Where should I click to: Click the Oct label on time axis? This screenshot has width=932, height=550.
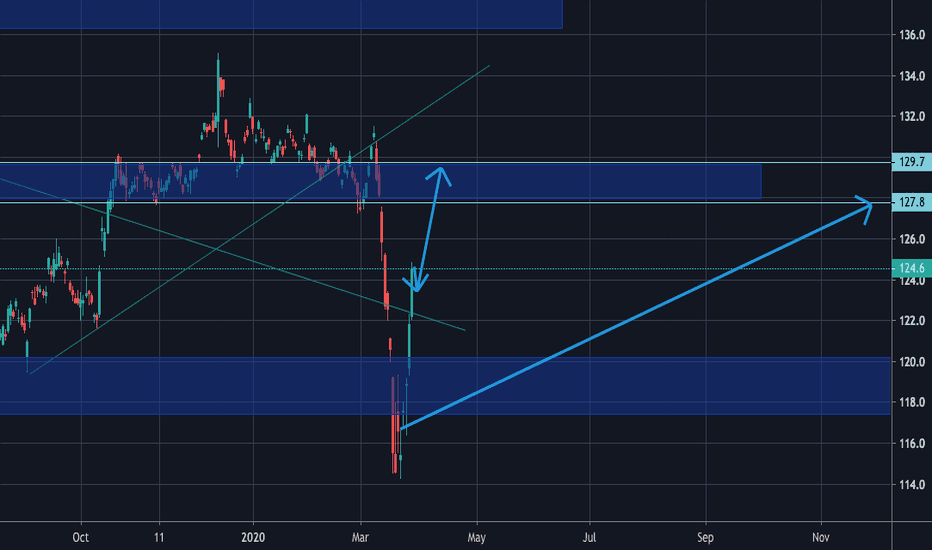click(x=81, y=538)
